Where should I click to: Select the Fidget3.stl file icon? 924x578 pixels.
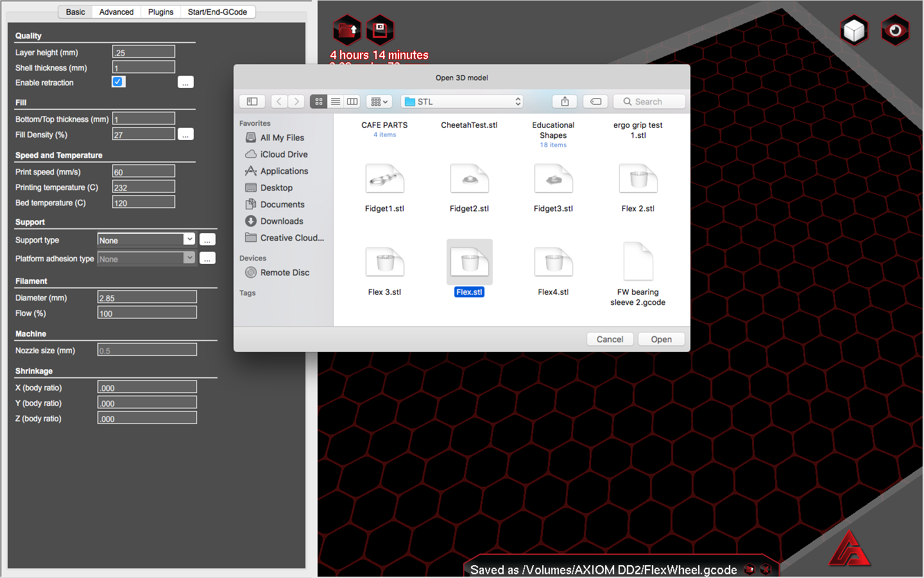click(554, 179)
